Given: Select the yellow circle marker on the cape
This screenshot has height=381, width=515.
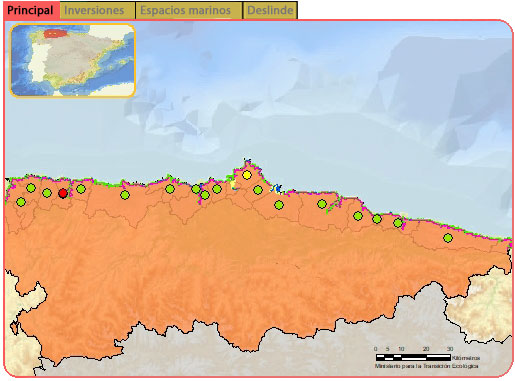Looking at the screenshot, I should click(247, 175).
